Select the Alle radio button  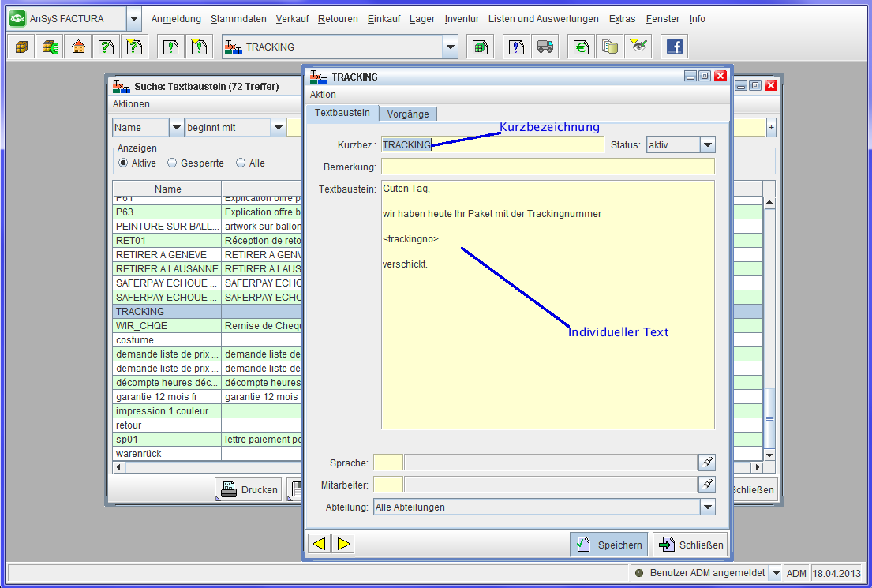241,163
